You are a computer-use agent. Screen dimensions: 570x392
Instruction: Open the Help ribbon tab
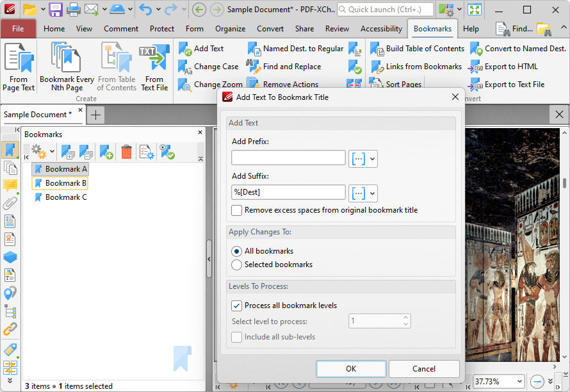[471, 29]
